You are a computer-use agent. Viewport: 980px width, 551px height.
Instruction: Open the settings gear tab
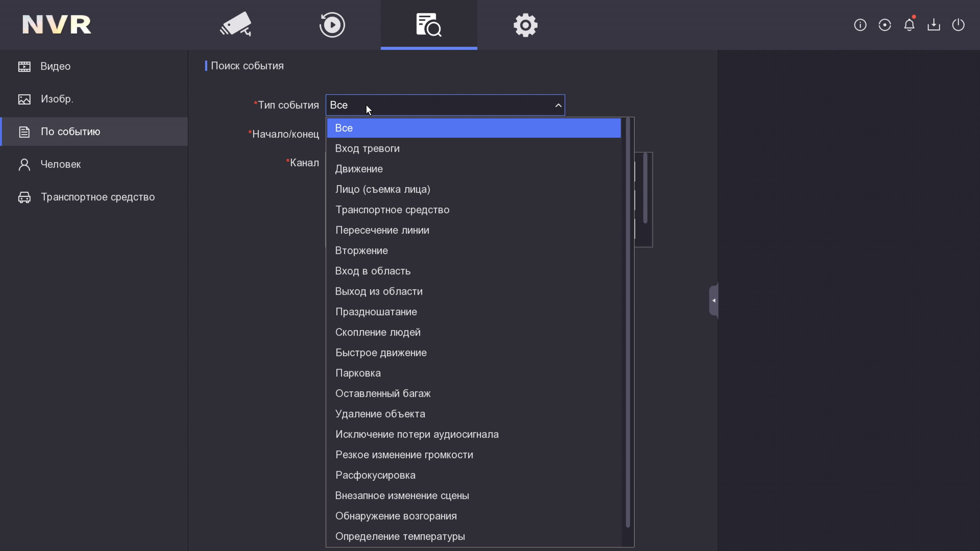525,25
